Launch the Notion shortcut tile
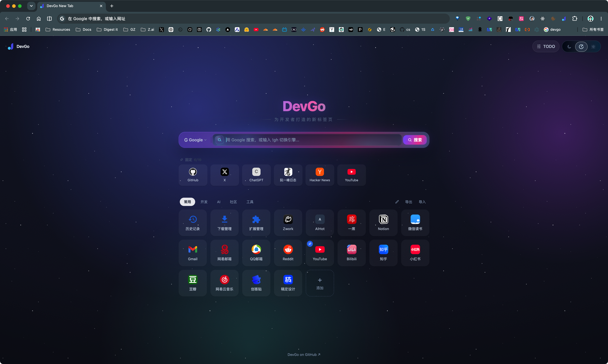608x364 pixels. pyautogui.click(x=383, y=223)
